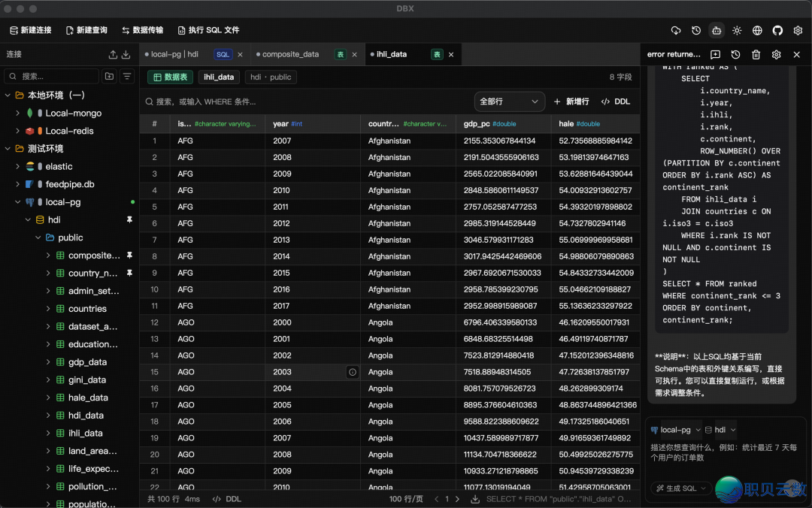This screenshot has height=508, width=812.
Task: Close the composite_data tab
Action: (354, 54)
